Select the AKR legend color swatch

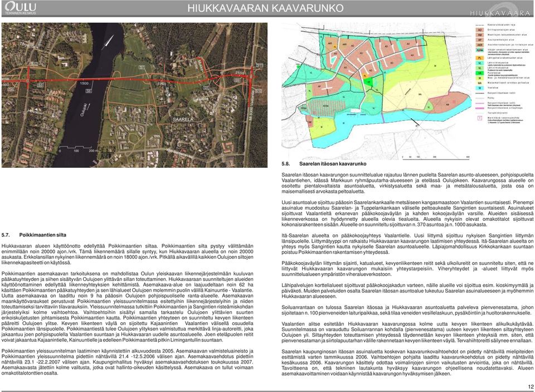(480, 45)
